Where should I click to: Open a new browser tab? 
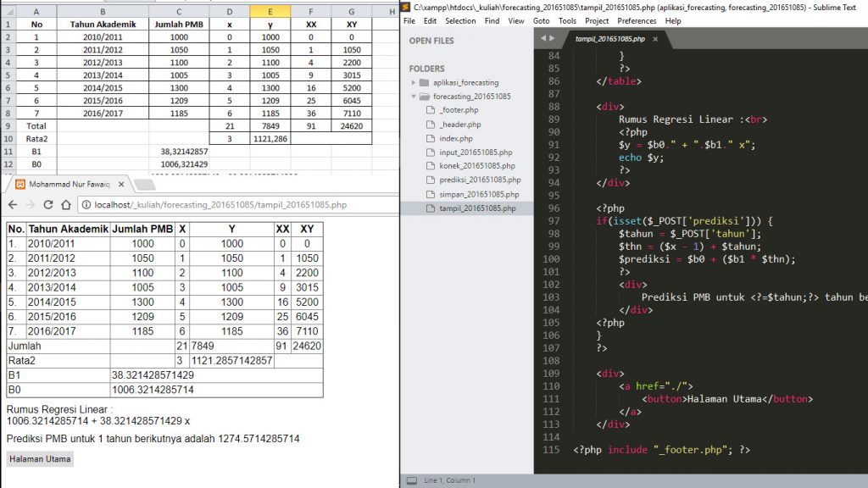coord(146,184)
